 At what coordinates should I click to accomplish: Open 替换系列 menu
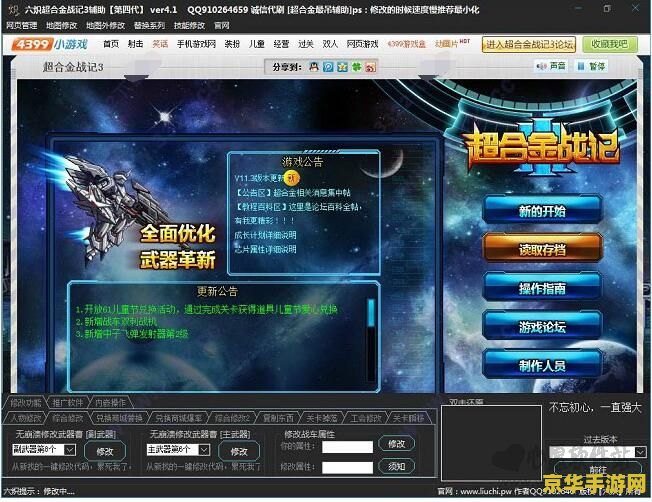click(x=149, y=25)
